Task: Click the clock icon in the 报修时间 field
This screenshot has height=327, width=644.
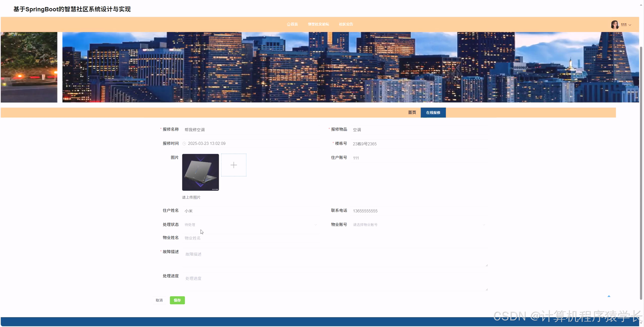Action: [x=185, y=144]
